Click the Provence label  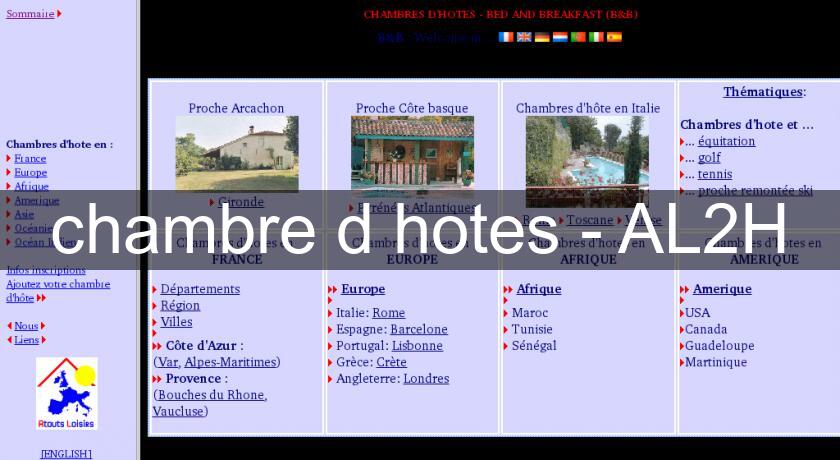tap(193, 379)
